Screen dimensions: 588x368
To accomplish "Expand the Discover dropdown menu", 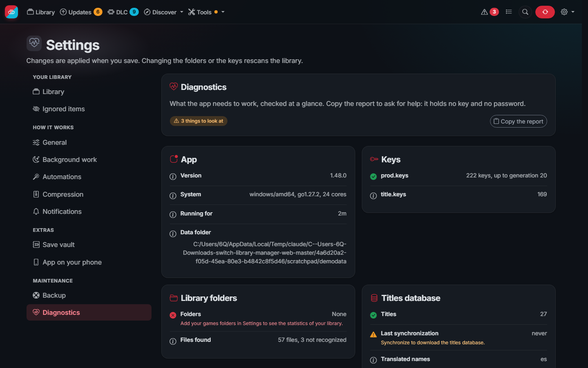I will [x=163, y=12].
